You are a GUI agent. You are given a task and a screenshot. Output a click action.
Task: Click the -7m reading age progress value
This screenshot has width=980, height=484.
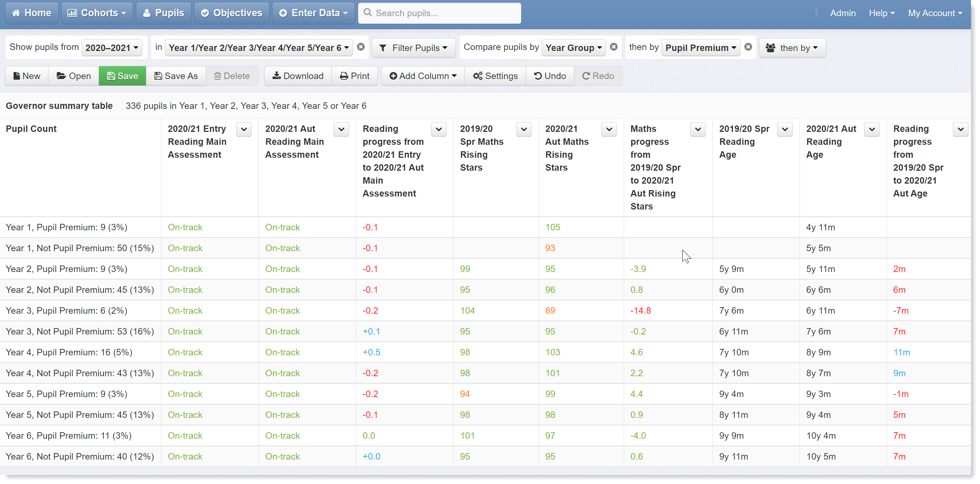click(901, 310)
